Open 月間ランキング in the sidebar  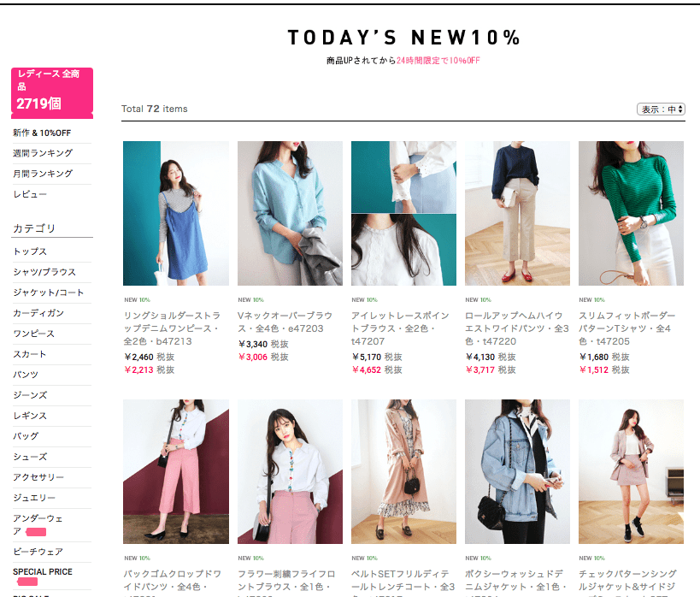[x=43, y=174]
